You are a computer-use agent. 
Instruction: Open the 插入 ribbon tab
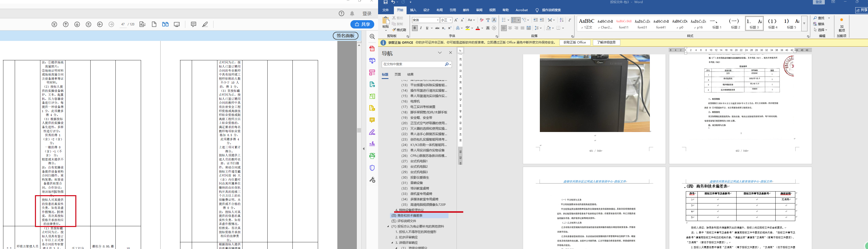pos(413,10)
